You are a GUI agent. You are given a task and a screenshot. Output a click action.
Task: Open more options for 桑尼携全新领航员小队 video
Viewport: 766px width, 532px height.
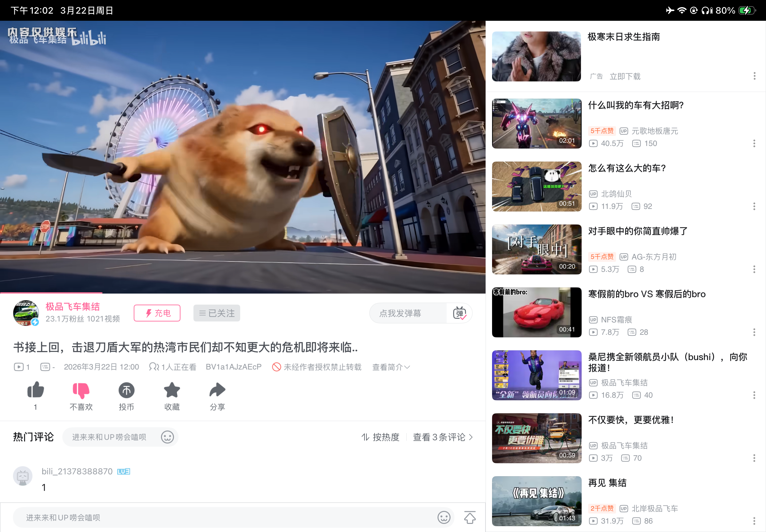(754, 395)
